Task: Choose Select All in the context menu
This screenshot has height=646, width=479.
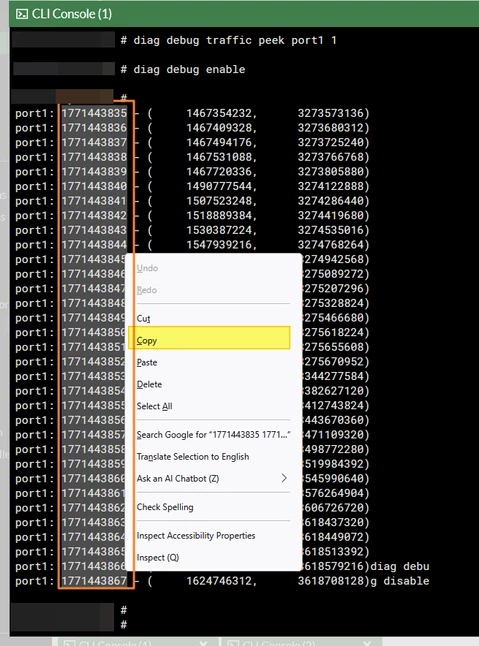Action: pyautogui.click(x=154, y=406)
